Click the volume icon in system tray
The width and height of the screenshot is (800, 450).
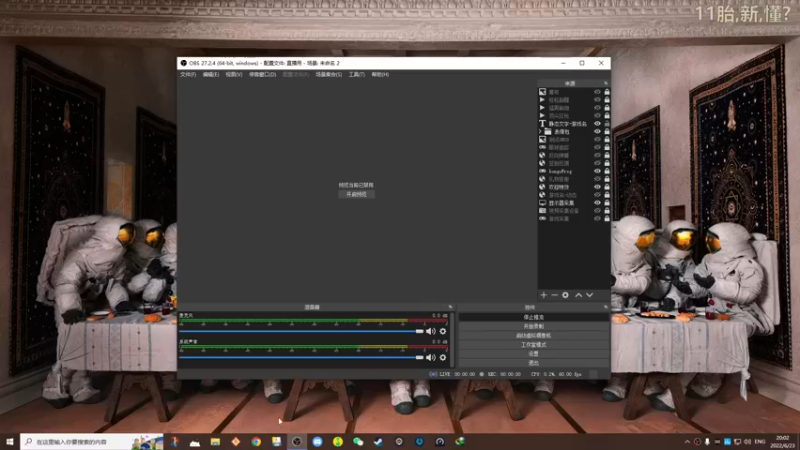[747, 442]
